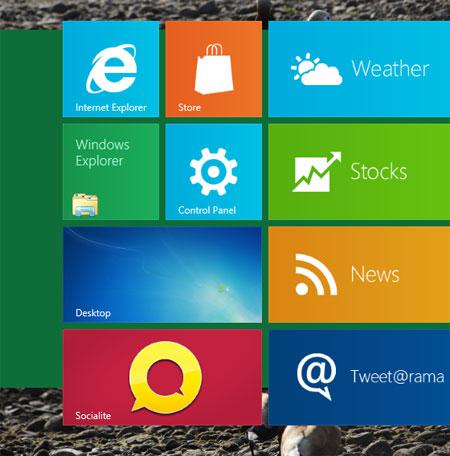Click the Control Panel gear icon
This screenshot has height=456, width=450.
point(213,171)
